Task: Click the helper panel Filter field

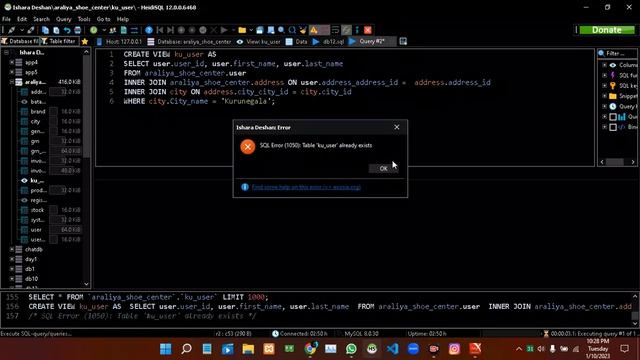Action: [617, 53]
